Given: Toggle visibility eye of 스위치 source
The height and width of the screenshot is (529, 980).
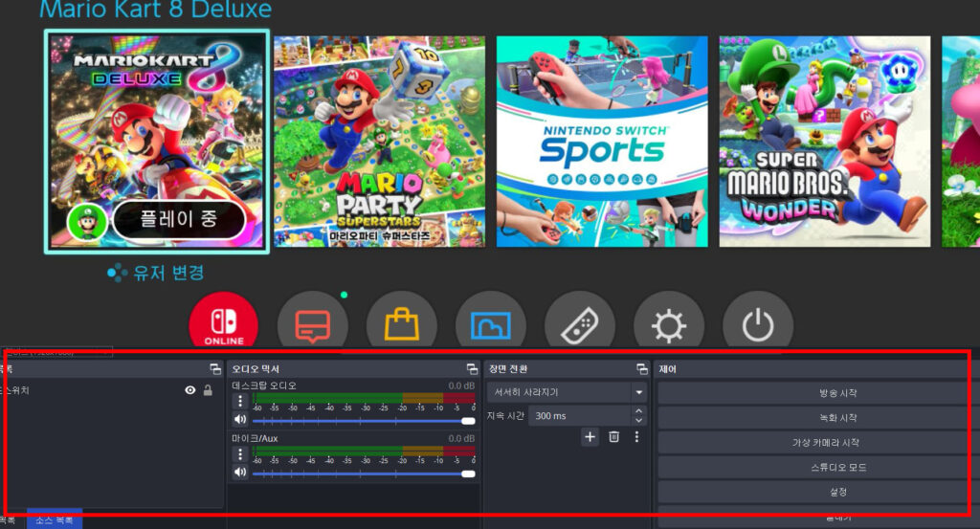Looking at the screenshot, I should (190, 390).
